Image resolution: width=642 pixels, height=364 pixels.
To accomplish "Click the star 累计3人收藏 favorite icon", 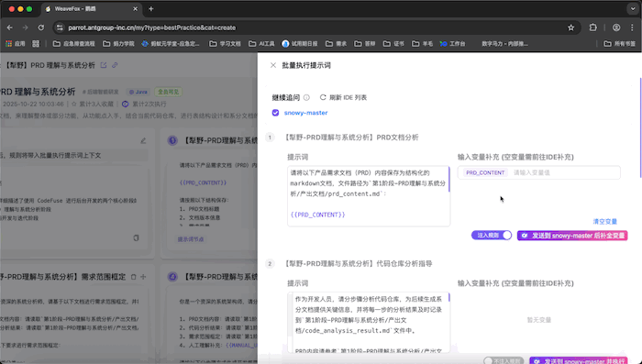I will pos(74,104).
